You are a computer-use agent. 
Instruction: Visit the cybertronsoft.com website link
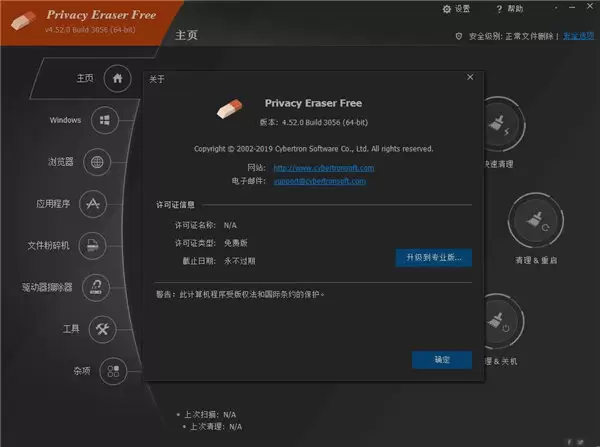click(x=324, y=168)
